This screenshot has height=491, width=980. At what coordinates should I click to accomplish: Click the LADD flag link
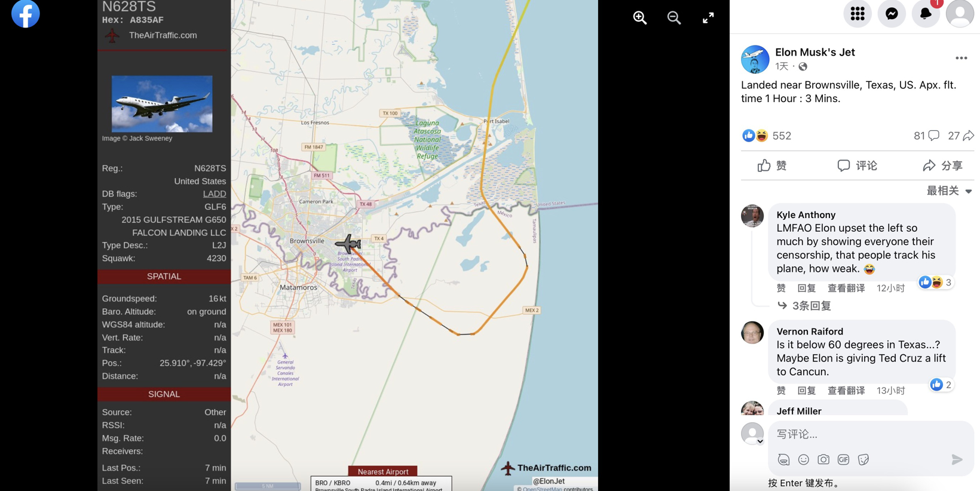click(215, 194)
